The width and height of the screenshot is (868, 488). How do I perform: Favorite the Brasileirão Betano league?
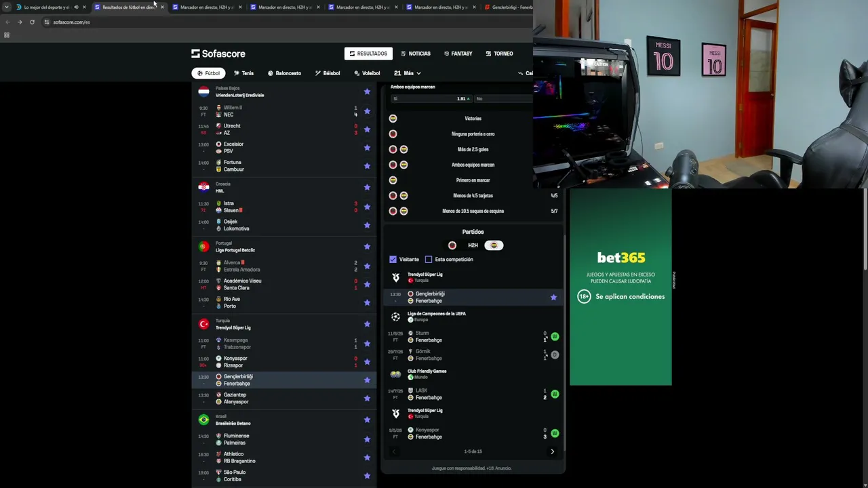coord(367,420)
